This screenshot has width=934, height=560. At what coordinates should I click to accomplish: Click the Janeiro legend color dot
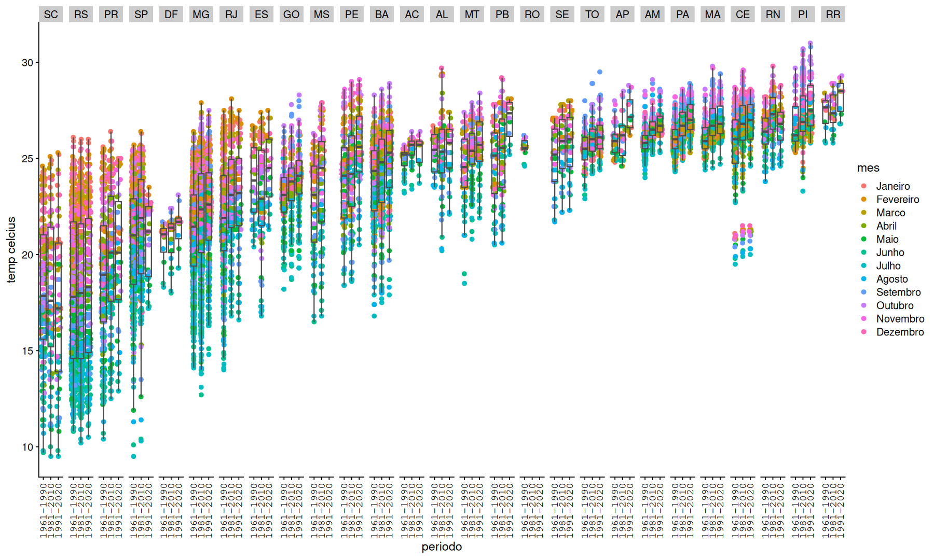[x=864, y=186]
